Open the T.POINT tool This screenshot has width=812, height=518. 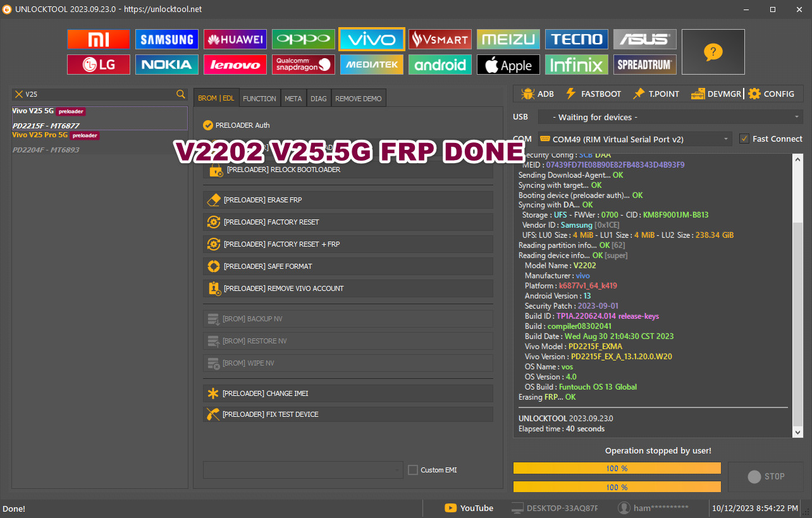click(x=656, y=94)
